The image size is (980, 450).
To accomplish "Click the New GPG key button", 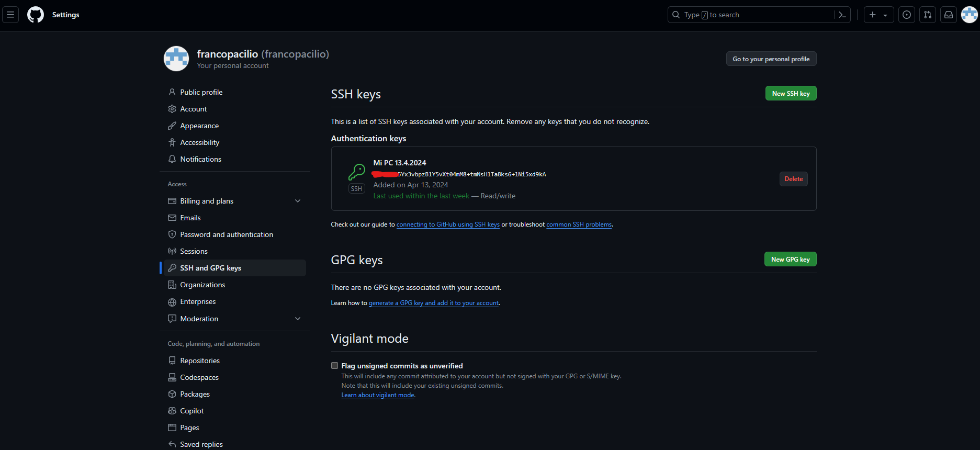I will (791, 259).
